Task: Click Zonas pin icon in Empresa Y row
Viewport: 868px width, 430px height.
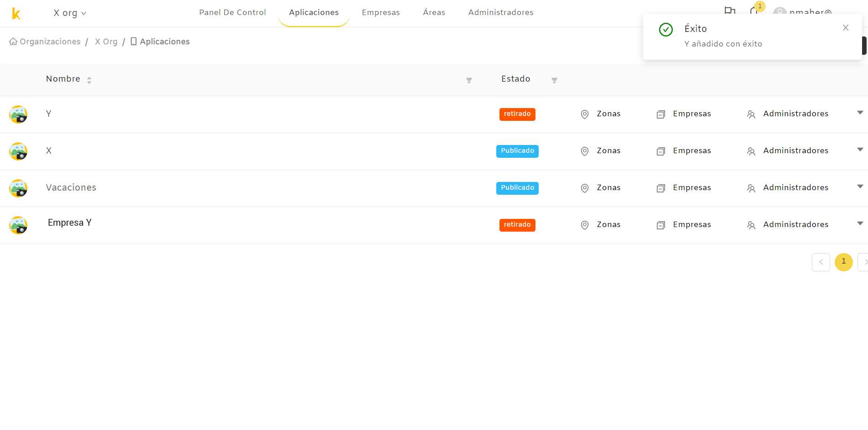Action: coord(585,225)
